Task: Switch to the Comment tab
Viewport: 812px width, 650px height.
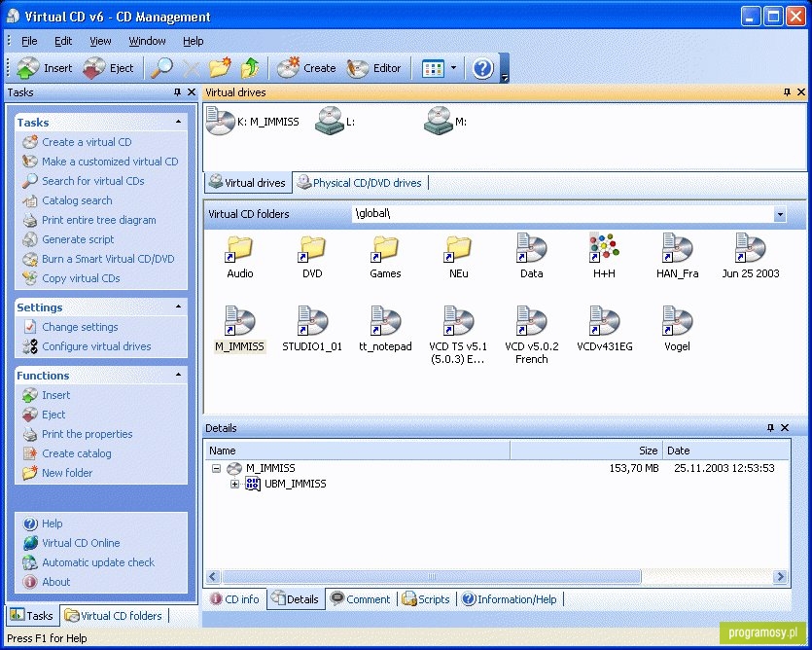Action: click(x=361, y=599)
